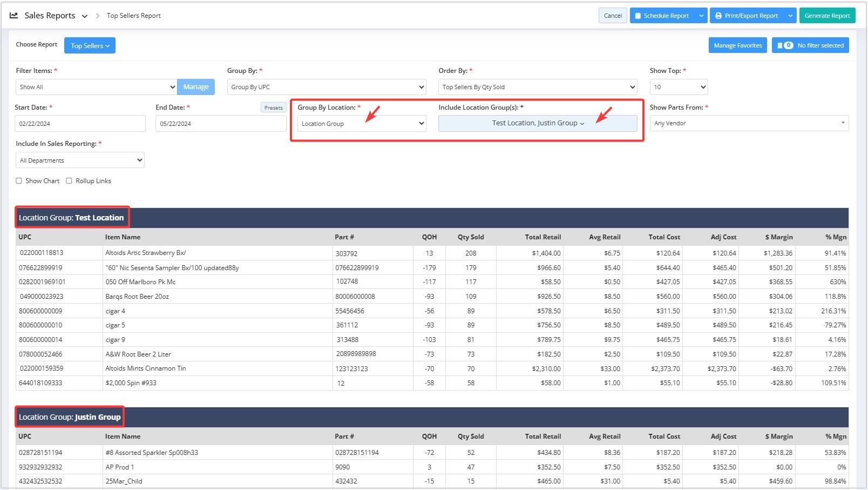This screenshot has width=868, height=490.
Task: Open the All Departments dropdown
Action: point(80,160)
